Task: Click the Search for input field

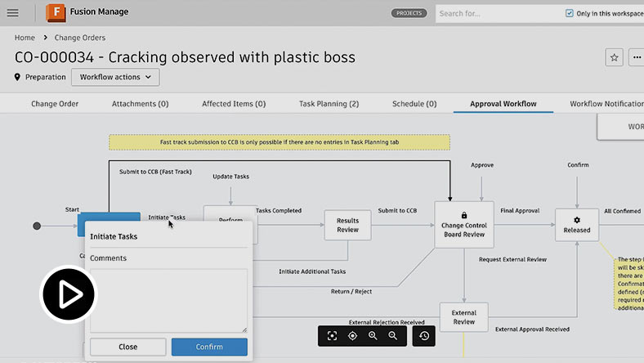Action: 497,14
